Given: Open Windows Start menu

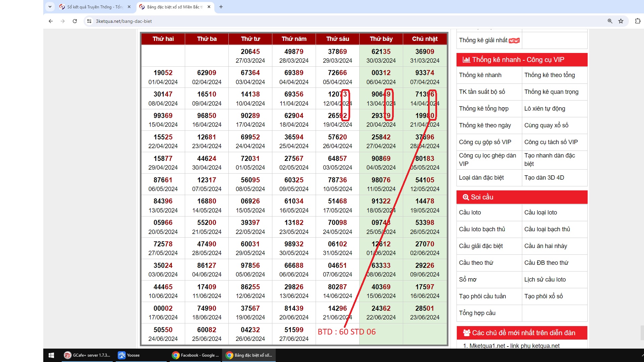Looking at the screenshot, I should (51, 355).
